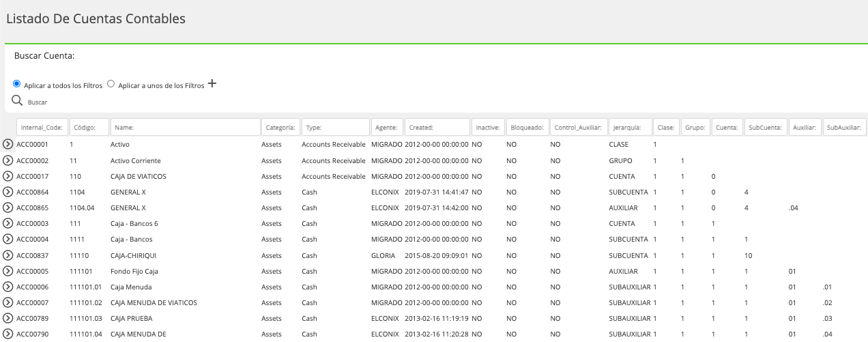Expand row ACC00006 Caja Menuda
Screen dimensions: 868x342
tap(8, 287)
